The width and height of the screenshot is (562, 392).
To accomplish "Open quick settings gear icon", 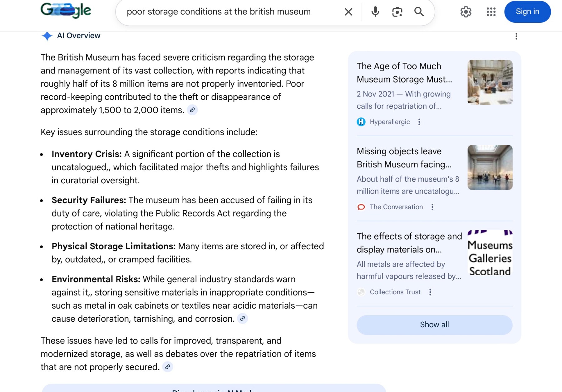I will coord(466,12).
